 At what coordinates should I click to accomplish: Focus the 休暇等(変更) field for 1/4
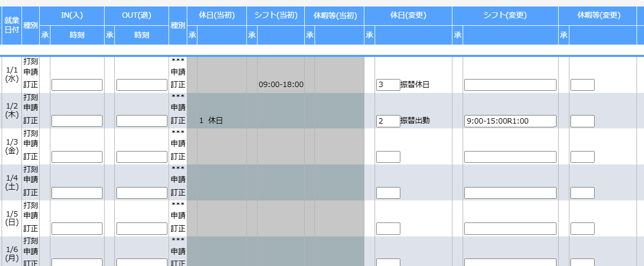582,193
